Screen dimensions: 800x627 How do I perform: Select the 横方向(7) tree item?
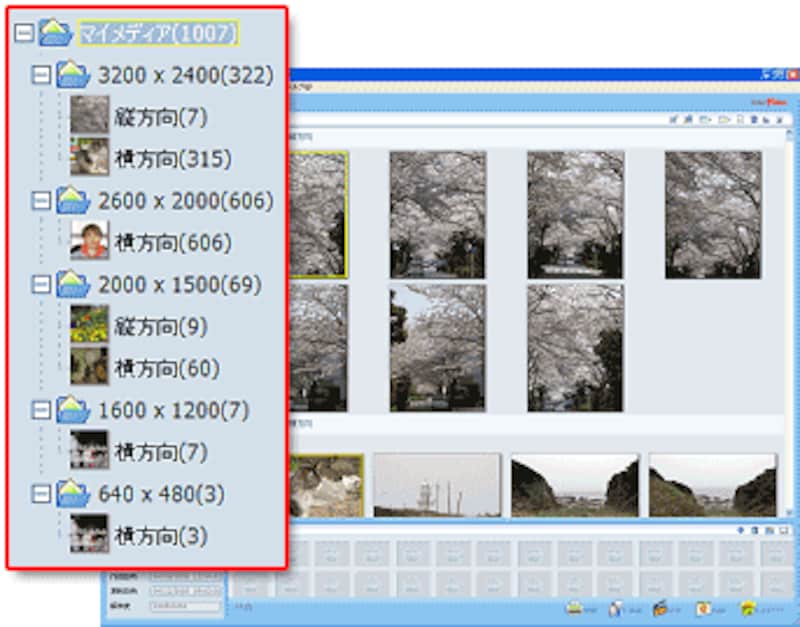[161, 452]
